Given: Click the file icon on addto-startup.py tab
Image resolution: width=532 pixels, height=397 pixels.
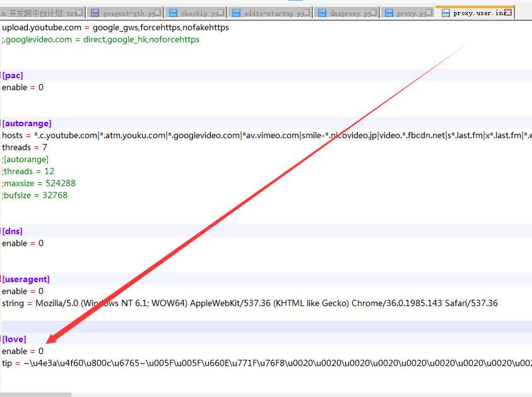Looking at the screenshot, I should point(237,13).
